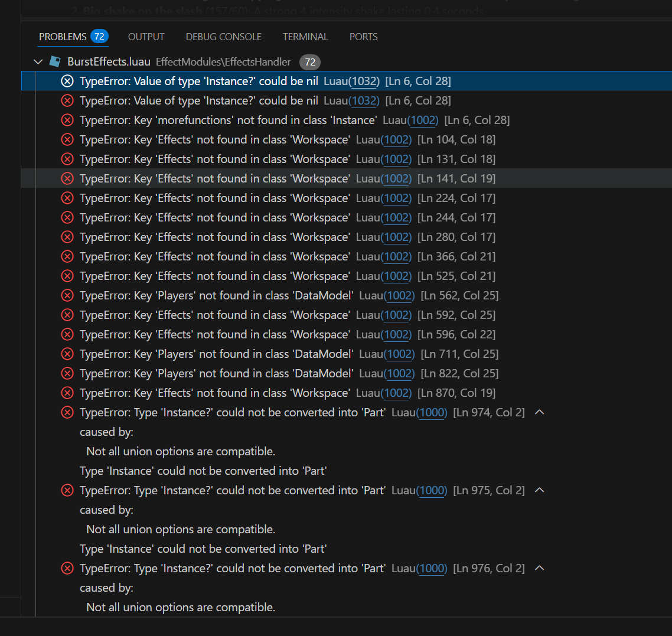This screenshot has width=672, height=636.
Task: Select 'Effects' error at Ln 104, Col 18
Action: 347,140
